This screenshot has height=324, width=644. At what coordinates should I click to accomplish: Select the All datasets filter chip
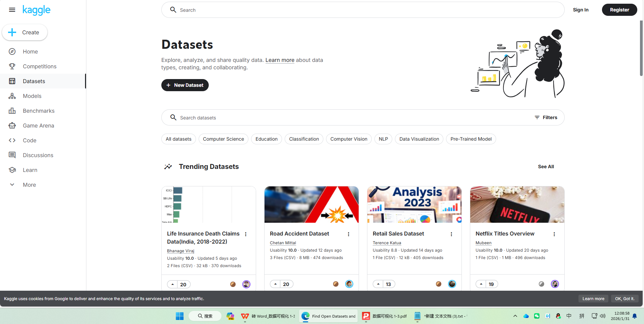point(178,139)
